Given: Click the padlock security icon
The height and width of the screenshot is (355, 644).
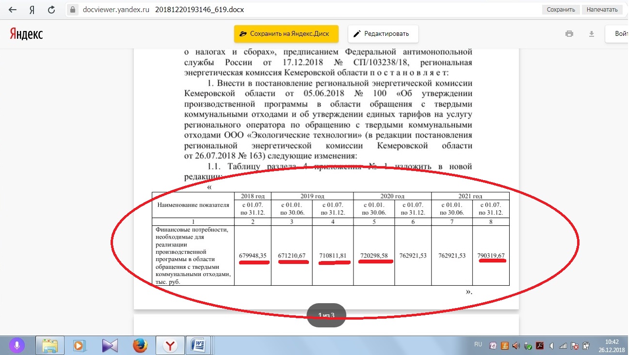Looking at the screenshot, I should (x=73, y=10).
